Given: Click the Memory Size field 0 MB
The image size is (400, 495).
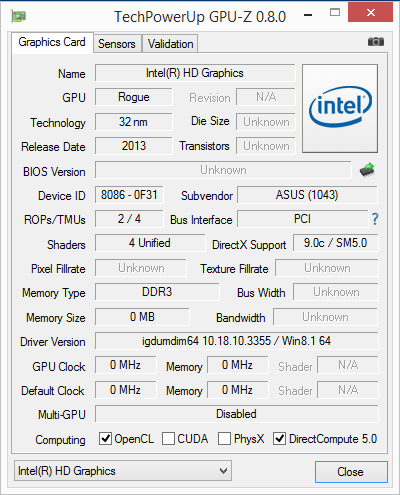Looking at the screenshot, I should [142, 316].
